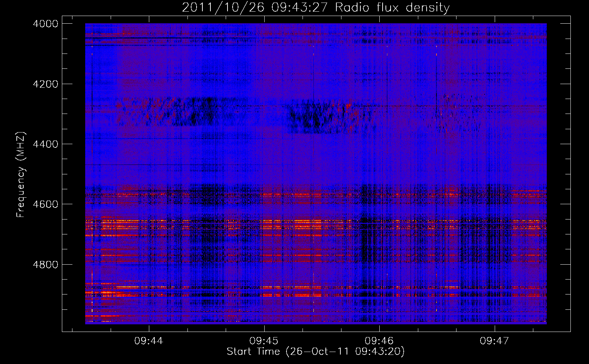Click the 4200 frequency tick label
Screen dimensions: 589x364
pos(46,84)
